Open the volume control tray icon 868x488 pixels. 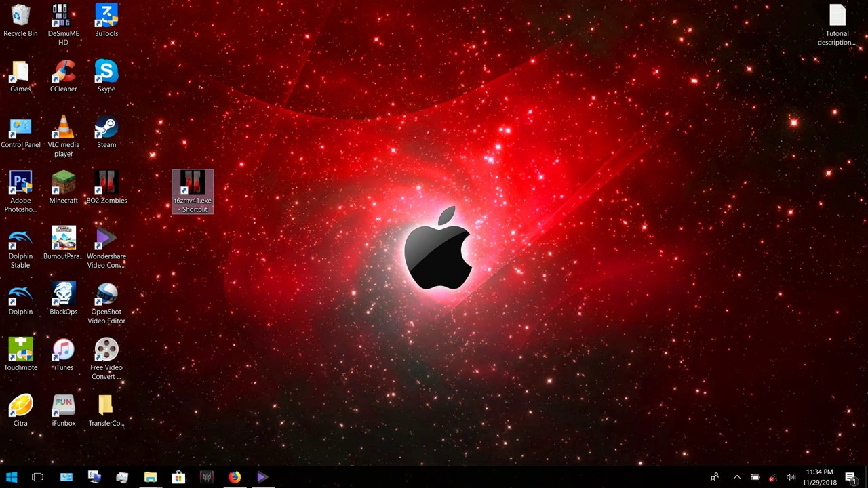[790, 477]
